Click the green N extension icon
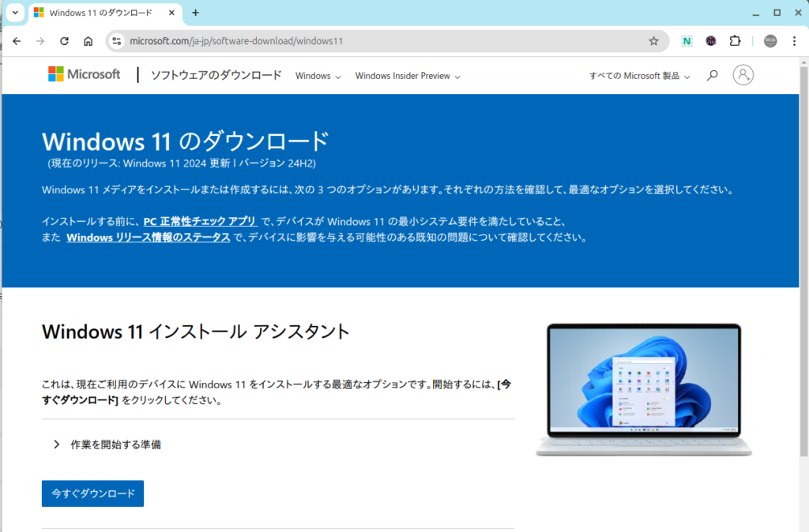This screenshot has height=532, width=809. [687, 41]
